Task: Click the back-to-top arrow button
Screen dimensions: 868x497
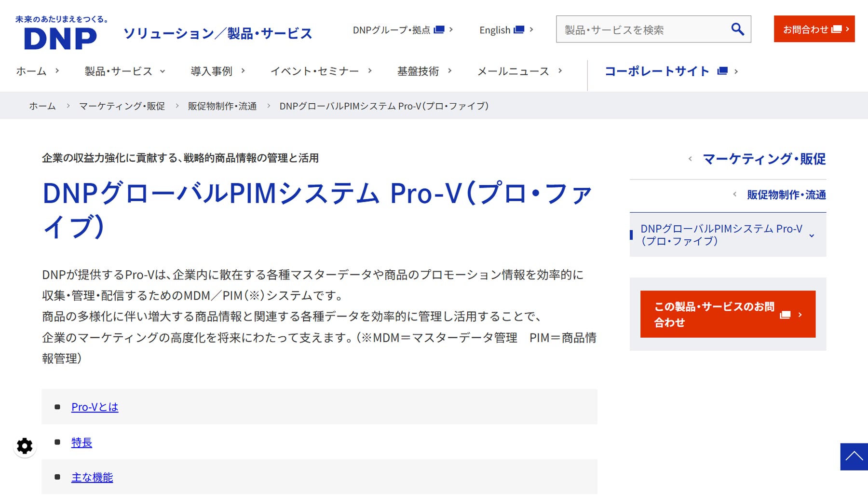Action: (854, 456)
